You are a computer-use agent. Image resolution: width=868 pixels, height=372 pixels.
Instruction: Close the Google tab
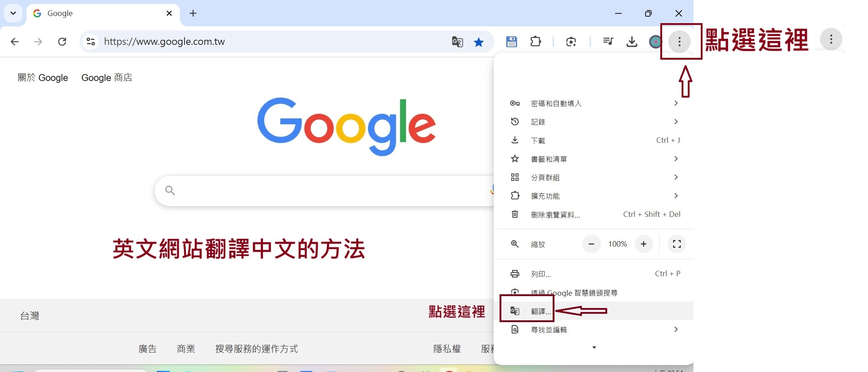169,13
